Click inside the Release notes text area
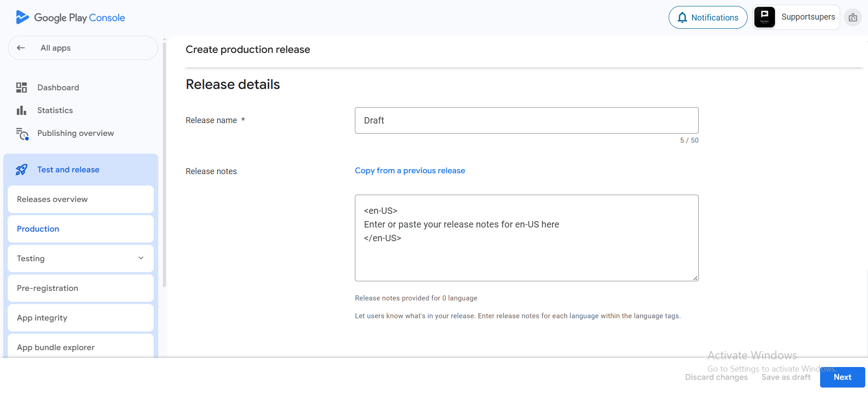 526,255
